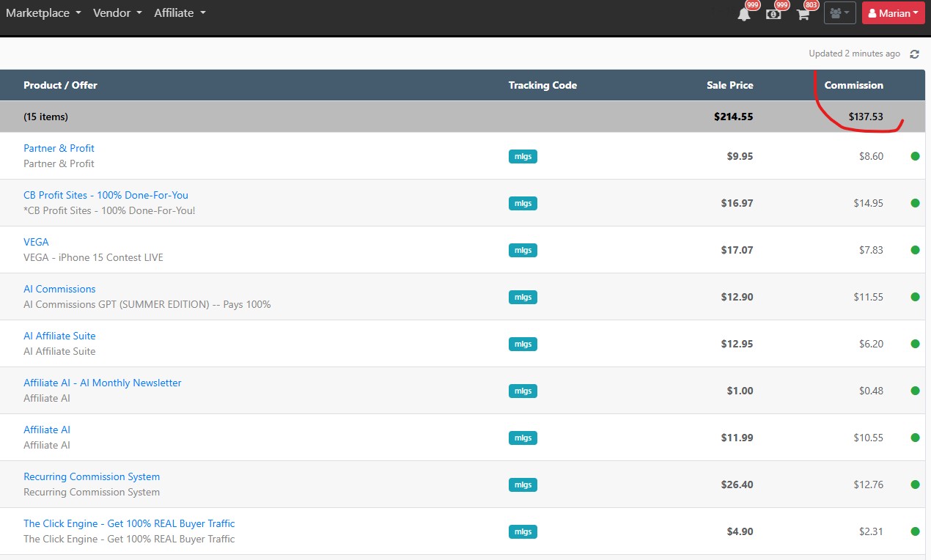Click the Updated 2 minutes ago text
Viewport: 931px width, 560px height.
[854, 54]
